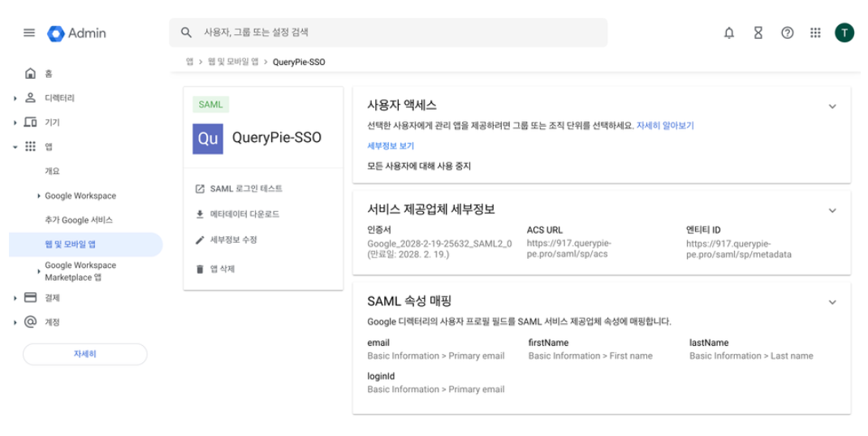The image size is (868, 436).
Task: Click 앱 삭제 action
Action: pos(222,269)
